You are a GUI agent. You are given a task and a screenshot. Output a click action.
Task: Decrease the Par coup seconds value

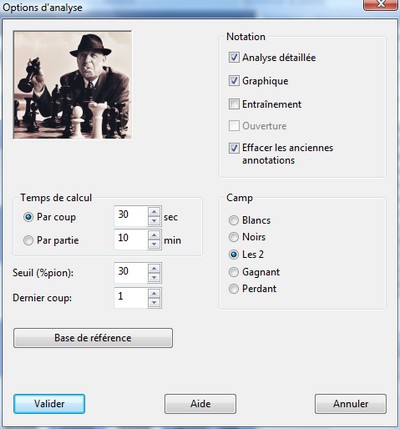154,221
